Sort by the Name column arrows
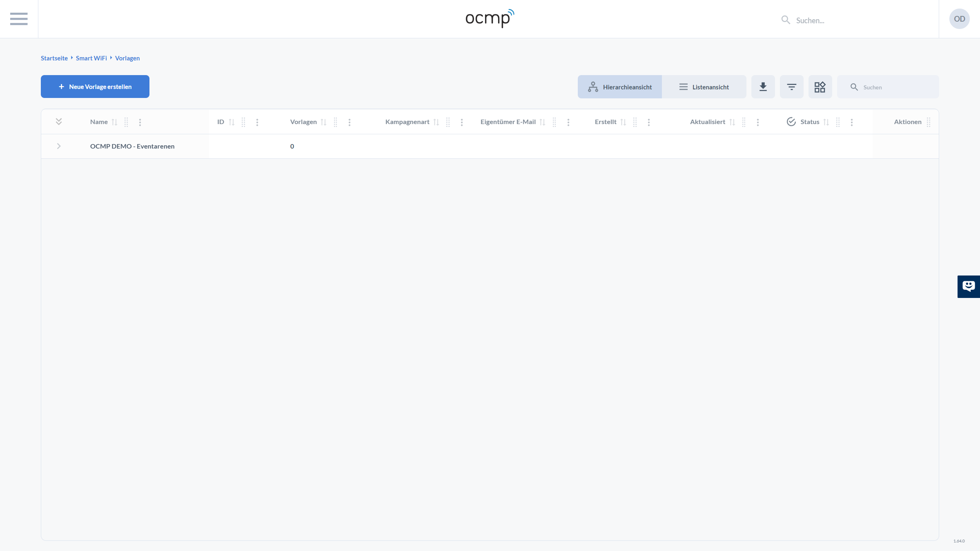 (x=114, y=122)
